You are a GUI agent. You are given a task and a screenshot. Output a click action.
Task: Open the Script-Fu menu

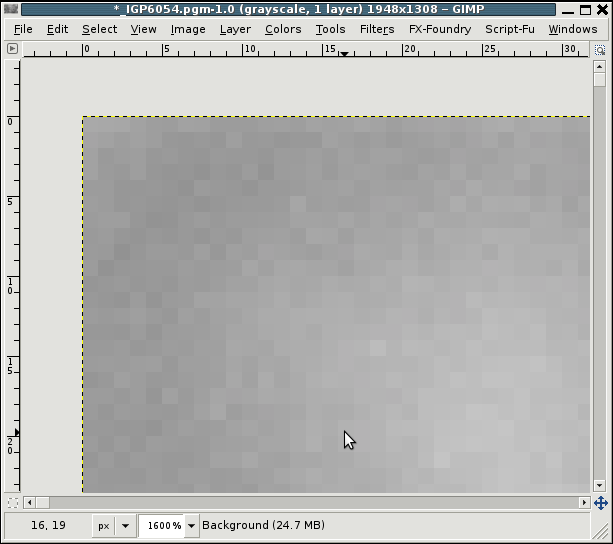coord(510,29)
